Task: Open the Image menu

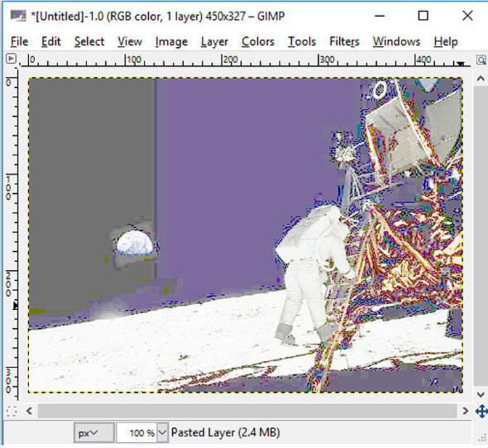Action: 171,41
